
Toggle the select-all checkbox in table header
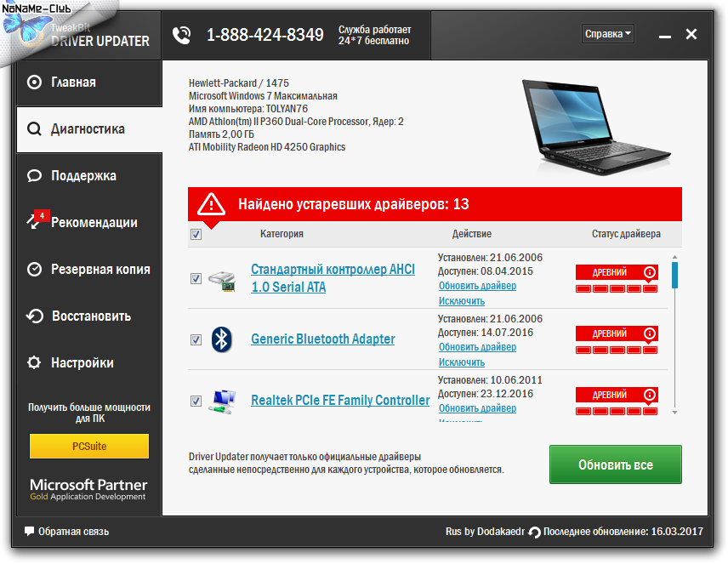[x=196, y=234]
